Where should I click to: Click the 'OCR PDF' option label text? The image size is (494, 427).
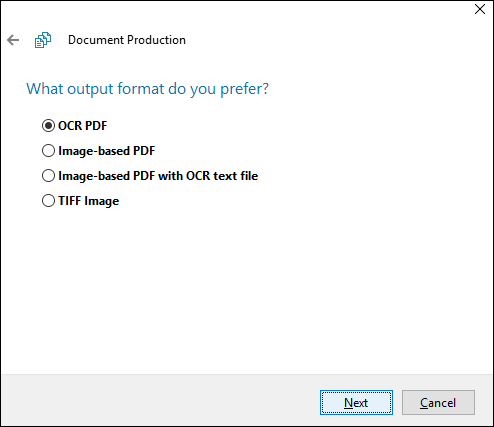[x=83, y=126]
